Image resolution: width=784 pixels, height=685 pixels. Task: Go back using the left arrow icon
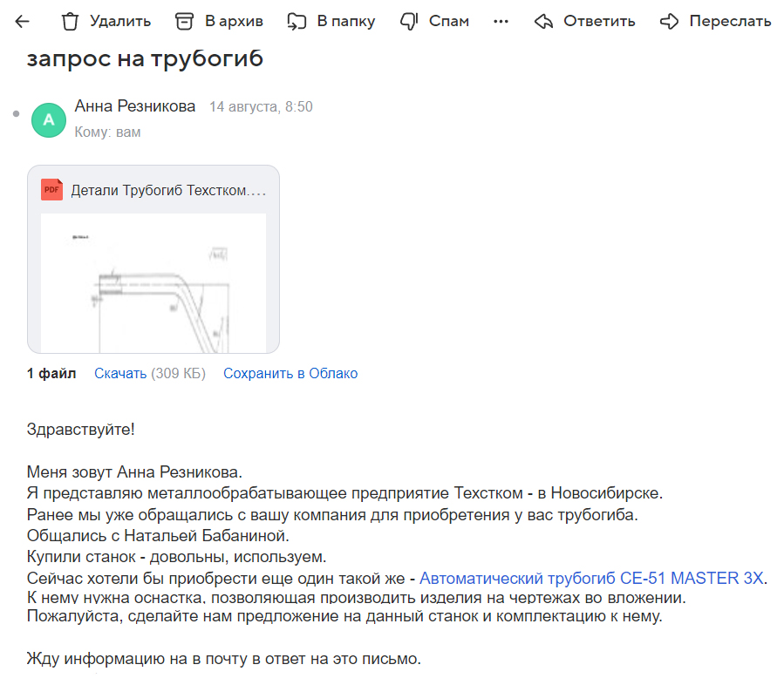(x=22, y=21)
